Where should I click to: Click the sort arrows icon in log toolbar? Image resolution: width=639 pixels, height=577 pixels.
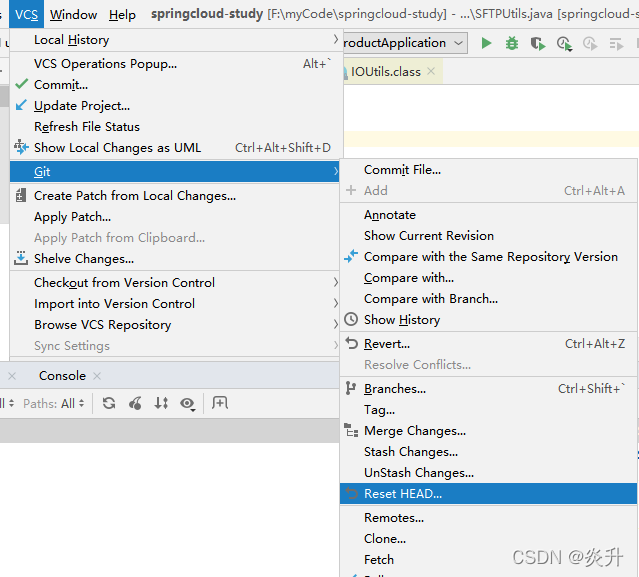pos(161,403)
